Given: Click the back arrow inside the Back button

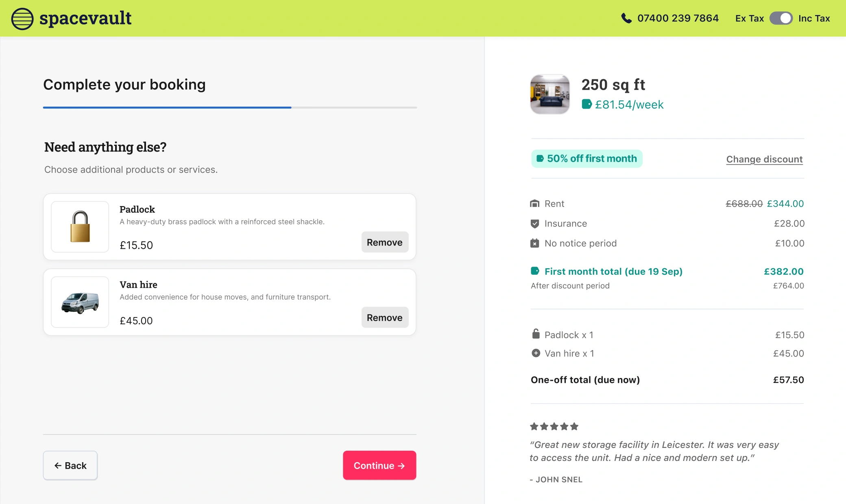Looking at the screenshot, I should pyautogui.click(x=58, y=465).
